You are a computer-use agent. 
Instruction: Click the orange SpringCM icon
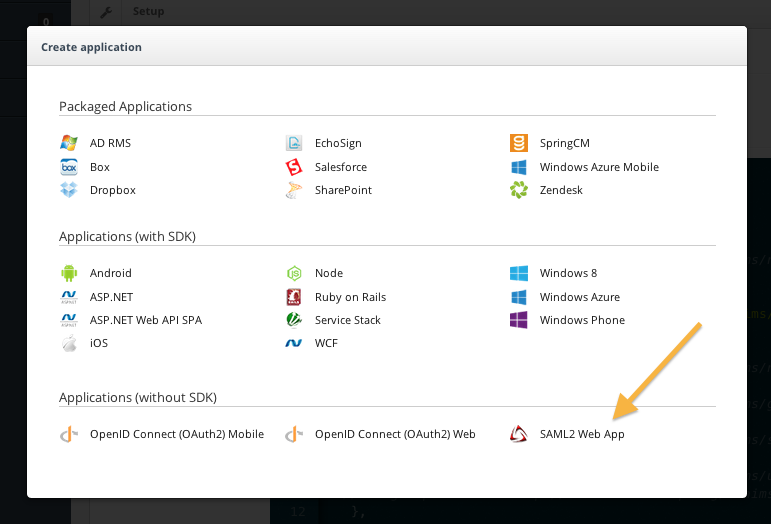coord(519,143)
